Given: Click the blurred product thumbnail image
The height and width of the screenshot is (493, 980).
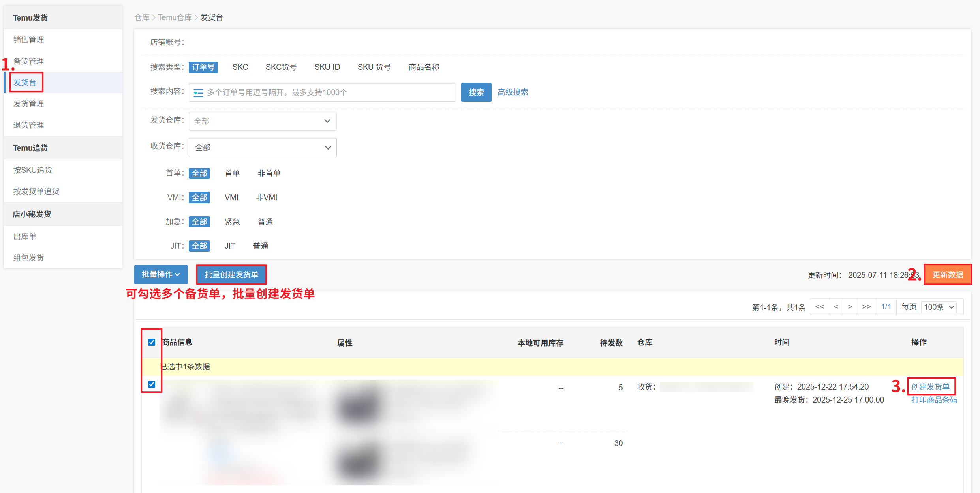Looking at the screenshot, I should pos(359,407).
